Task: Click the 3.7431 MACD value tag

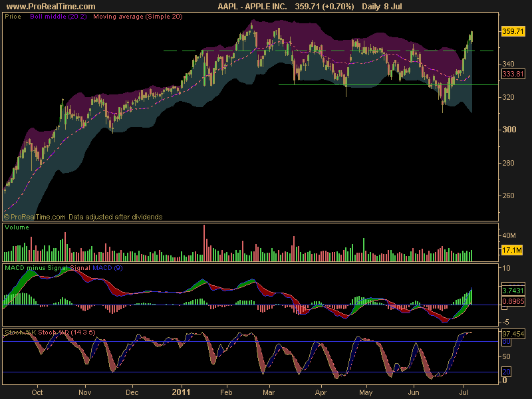Action: pyautogui.click(x=513, y=291)
